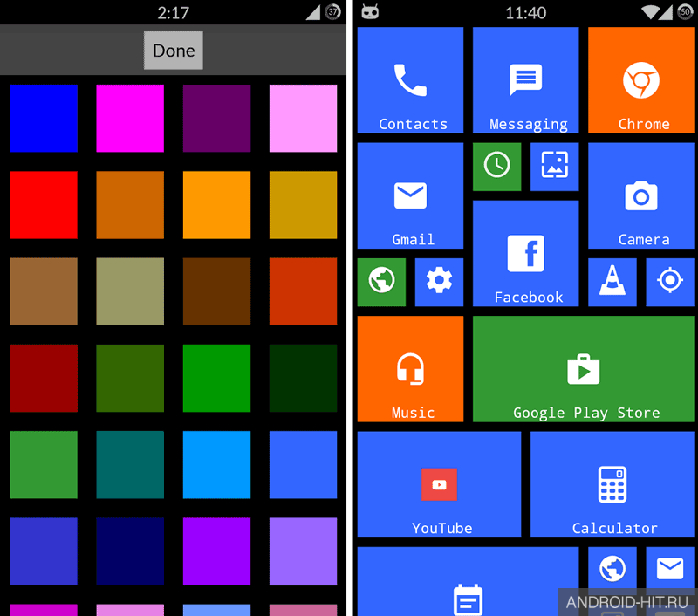Open the green globe browser tile

[381, 282]
